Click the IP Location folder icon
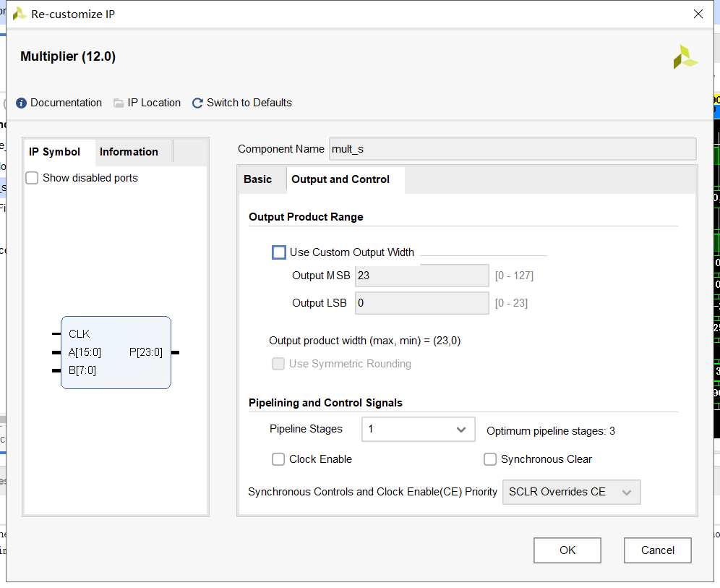Screen dimensions: 720x588 coord(119,103)
